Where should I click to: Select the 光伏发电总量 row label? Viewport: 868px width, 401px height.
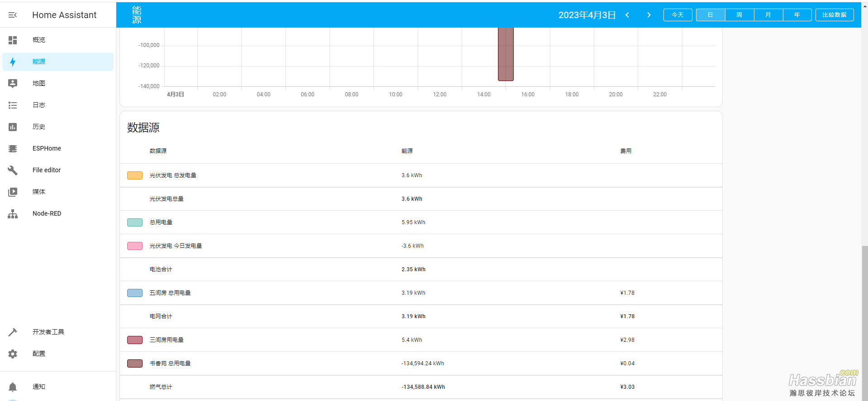click(167, 199)
